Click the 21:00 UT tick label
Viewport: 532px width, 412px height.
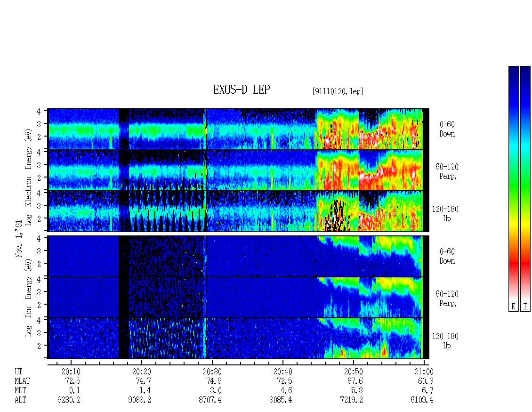click(424, 372)
